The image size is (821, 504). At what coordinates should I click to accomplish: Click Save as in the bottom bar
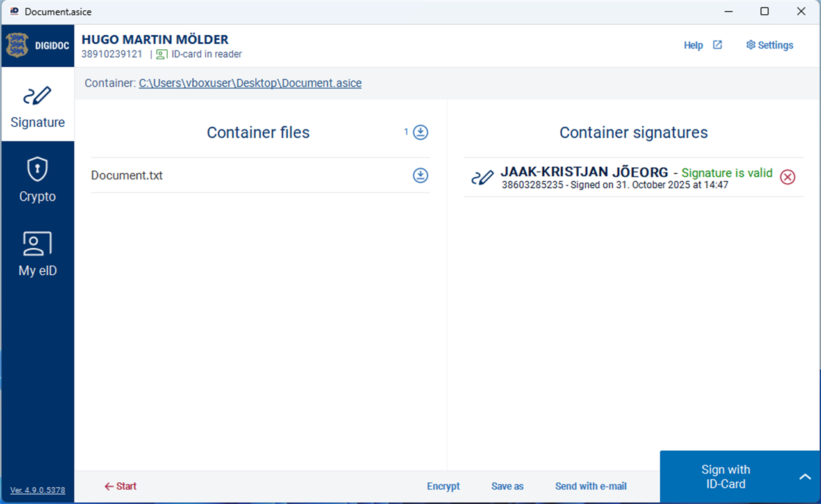[508, 487]
